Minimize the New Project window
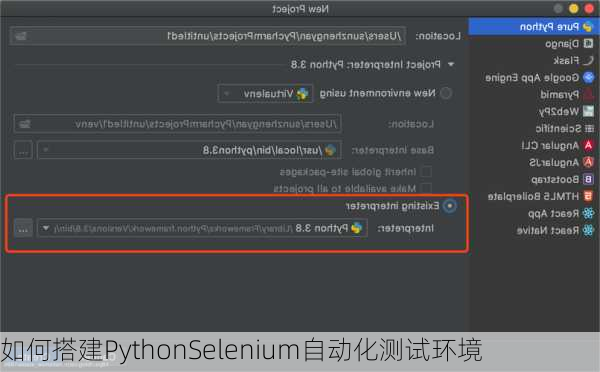The width and height of the screenshot is (600, 372). point(574,8)
